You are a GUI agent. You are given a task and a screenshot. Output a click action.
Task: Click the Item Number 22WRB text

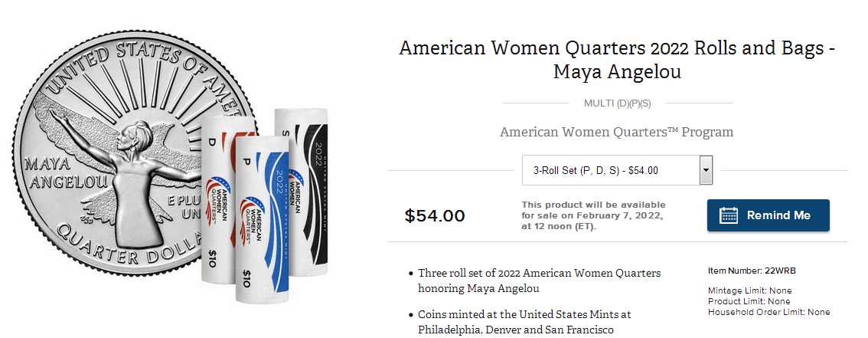(x=746, y=271)
